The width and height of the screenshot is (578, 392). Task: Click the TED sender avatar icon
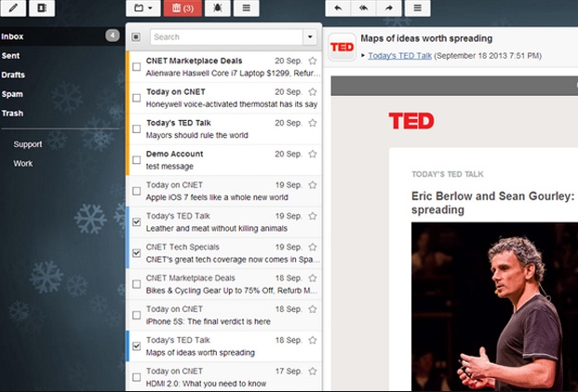pos(342,47)
